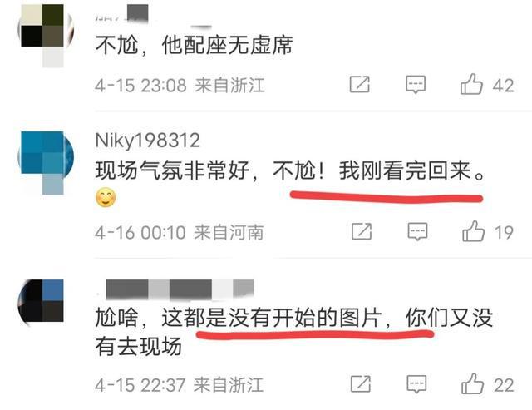The height and width of the screenshot is (410, 532).
Task: Reply to Niky198312's comment
Action: [417, 231]
